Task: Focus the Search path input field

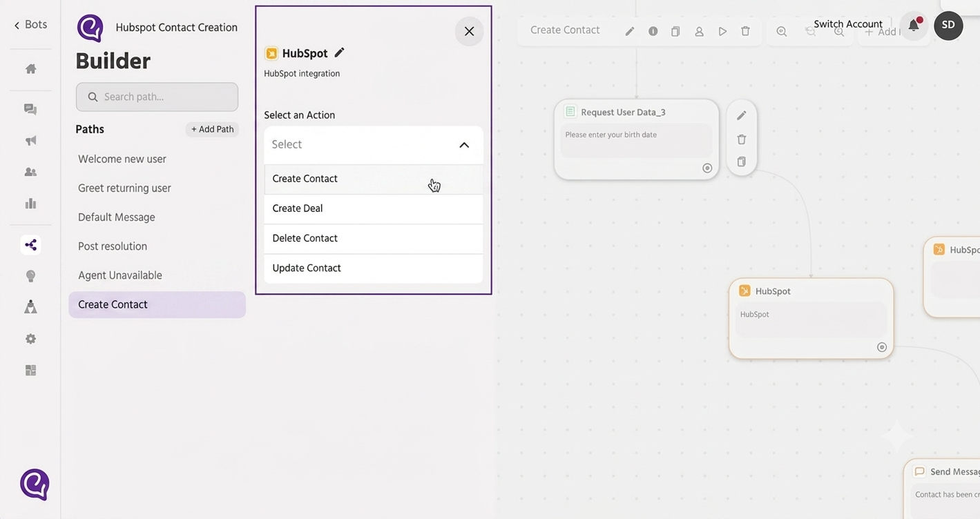Action: pyautogui.click(x=157, y=97)
